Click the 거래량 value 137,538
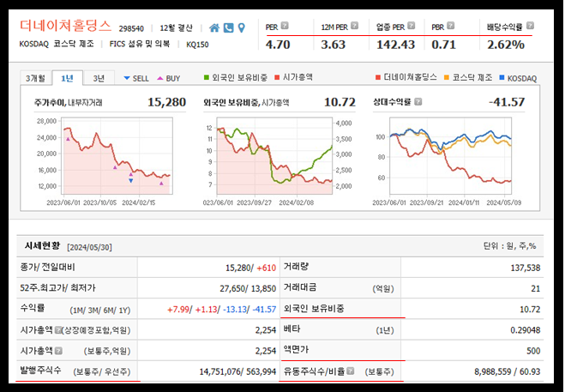Image resolution: width=565 pixels, height=392 pixels. tap(526, 268)
